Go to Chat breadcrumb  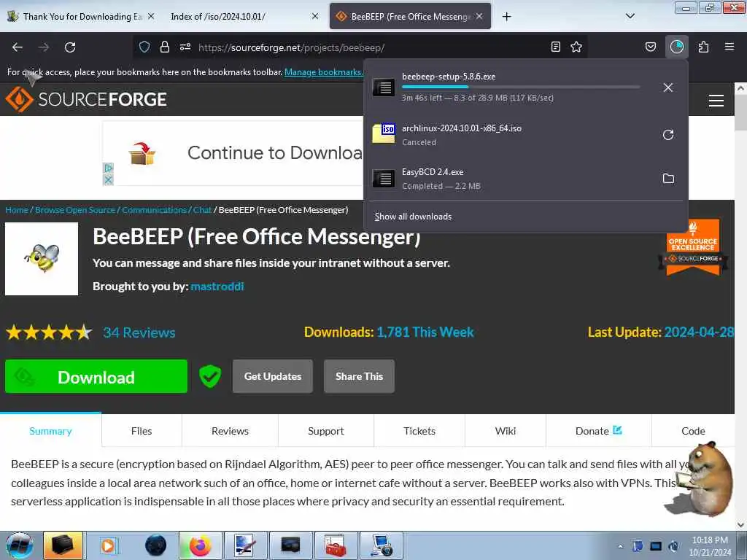click(x=203, y=210)
